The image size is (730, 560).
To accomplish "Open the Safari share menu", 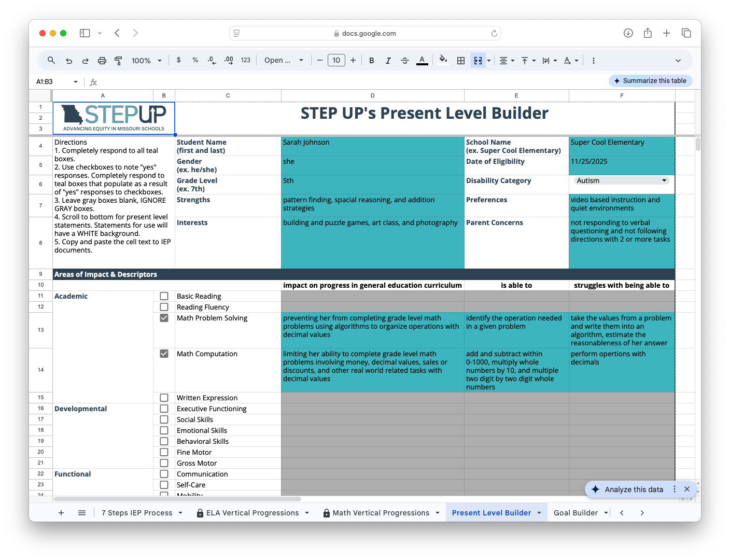I will click(648, 33).
